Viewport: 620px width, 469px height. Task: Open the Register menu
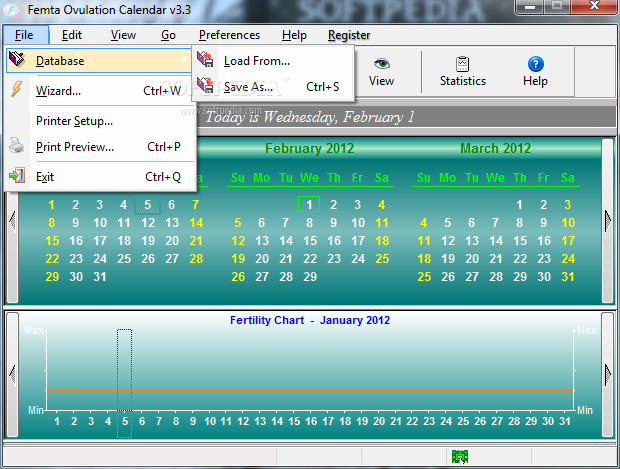[x=349, y=35]
